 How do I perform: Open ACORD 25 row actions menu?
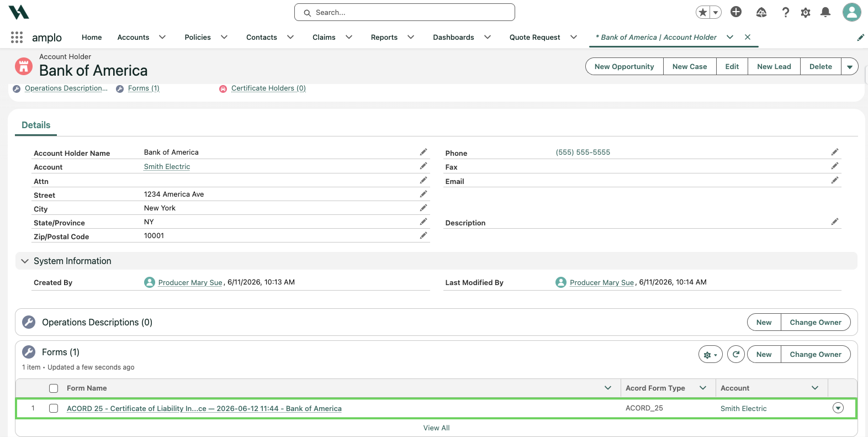(838, 408)
